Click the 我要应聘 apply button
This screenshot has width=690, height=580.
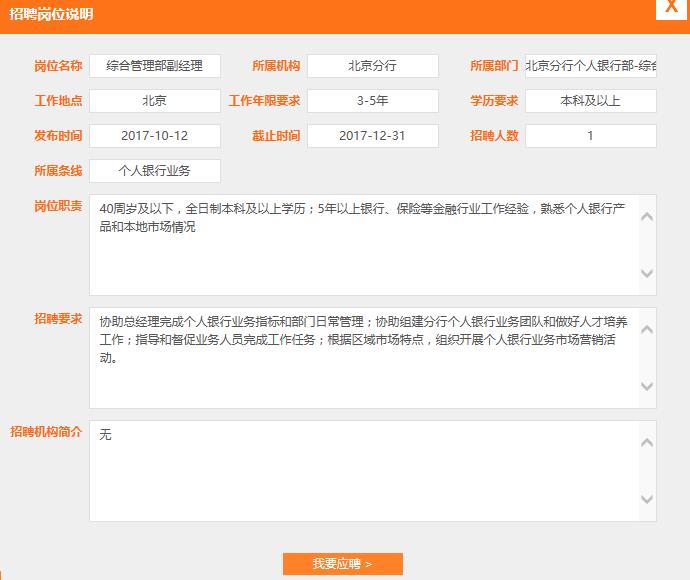[342, 564]
